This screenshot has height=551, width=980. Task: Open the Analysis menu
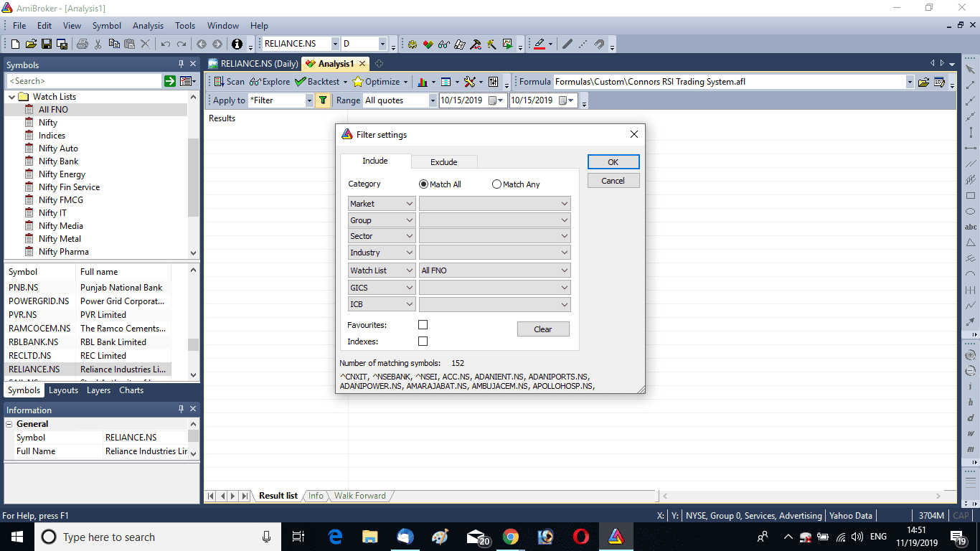[x=148, y=26]
